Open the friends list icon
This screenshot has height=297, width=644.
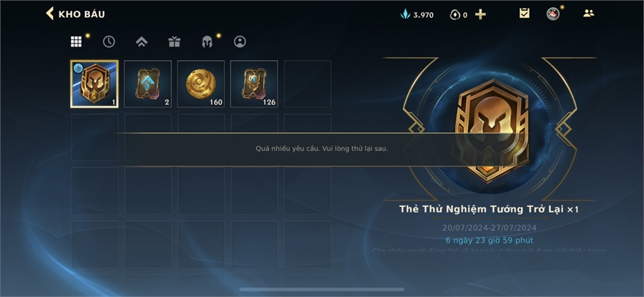click(x=589, y=13)
